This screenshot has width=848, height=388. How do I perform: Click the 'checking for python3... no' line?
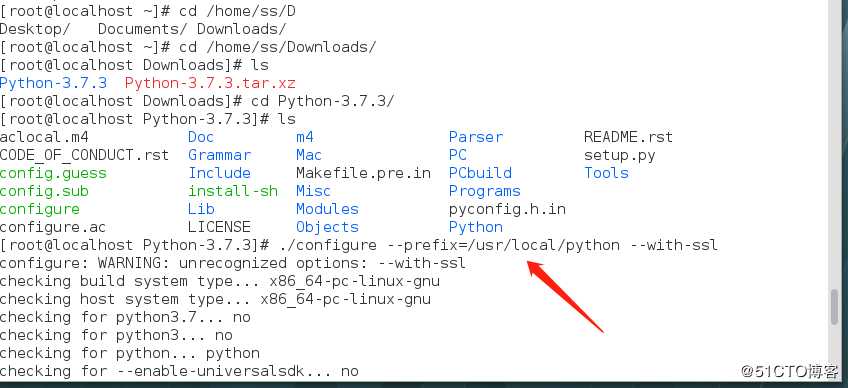116,336
